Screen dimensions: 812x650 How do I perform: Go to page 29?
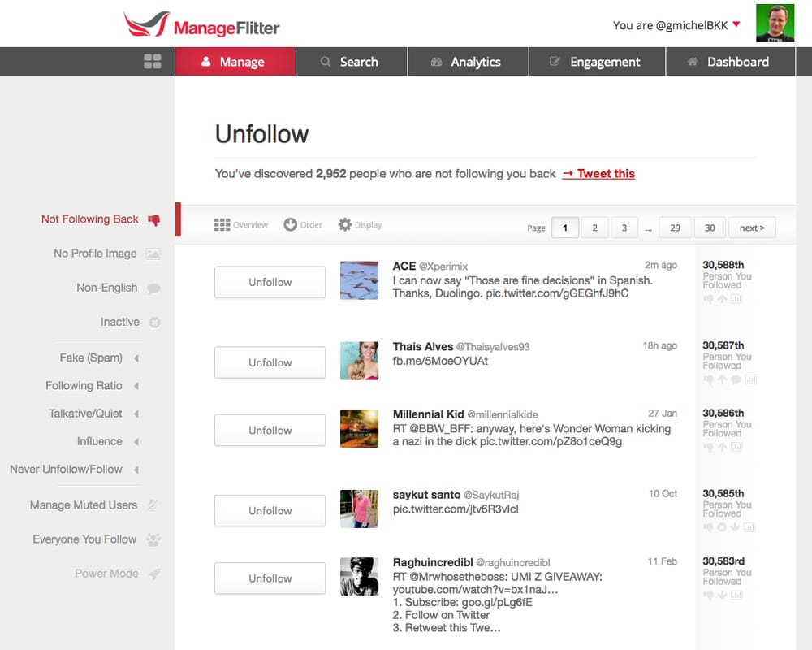click(x=675, y=227)
